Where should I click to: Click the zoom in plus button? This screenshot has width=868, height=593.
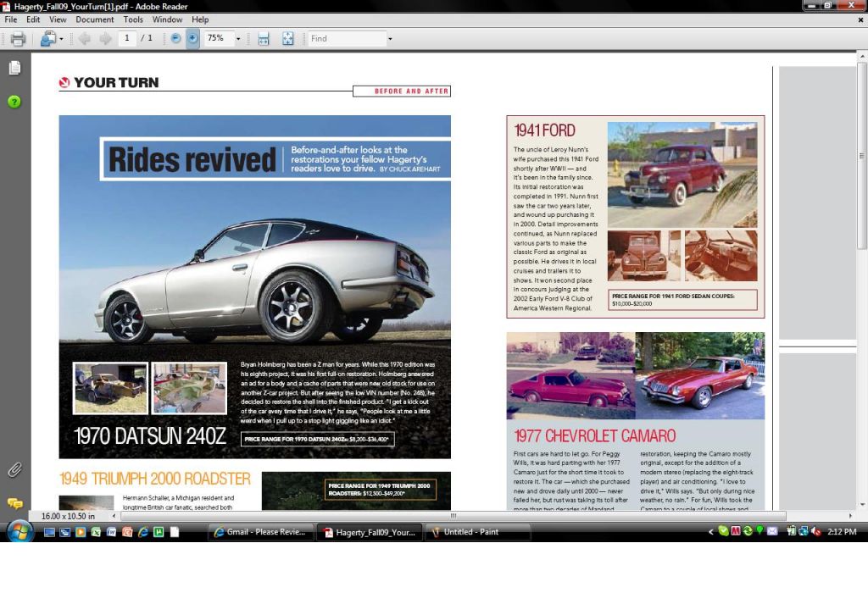point(192,38)
